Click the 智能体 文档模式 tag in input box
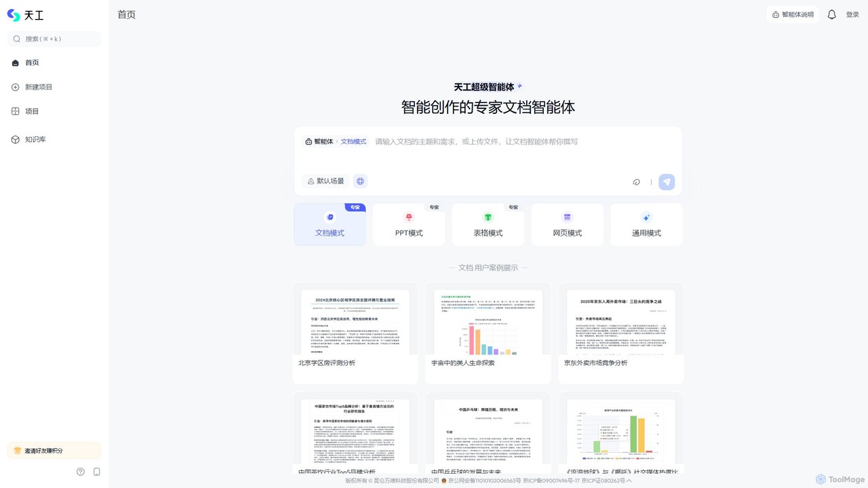This screenshot has width=868, height=488. (336, 142)
